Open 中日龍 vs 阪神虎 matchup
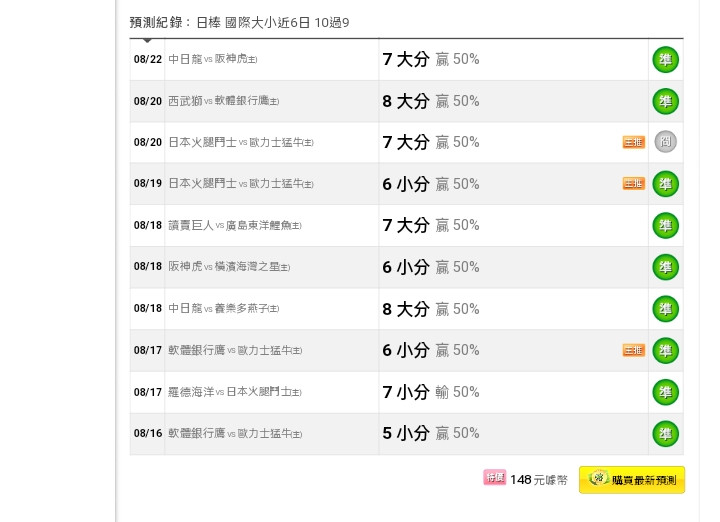Screen dimensions: 720x522 pyautogui.click(x=213, y=59)
